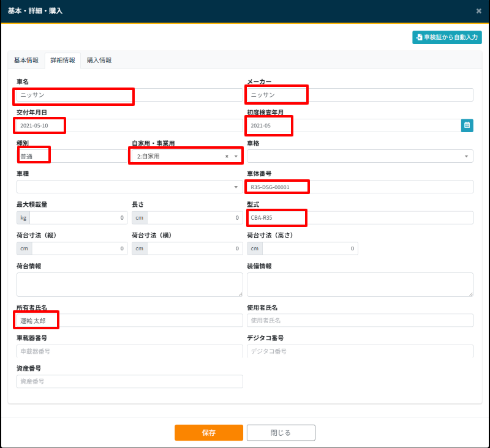Screen dimensions: 490x448
Task: Click the 車検証から自動入力 button
Action: (447, 37)
